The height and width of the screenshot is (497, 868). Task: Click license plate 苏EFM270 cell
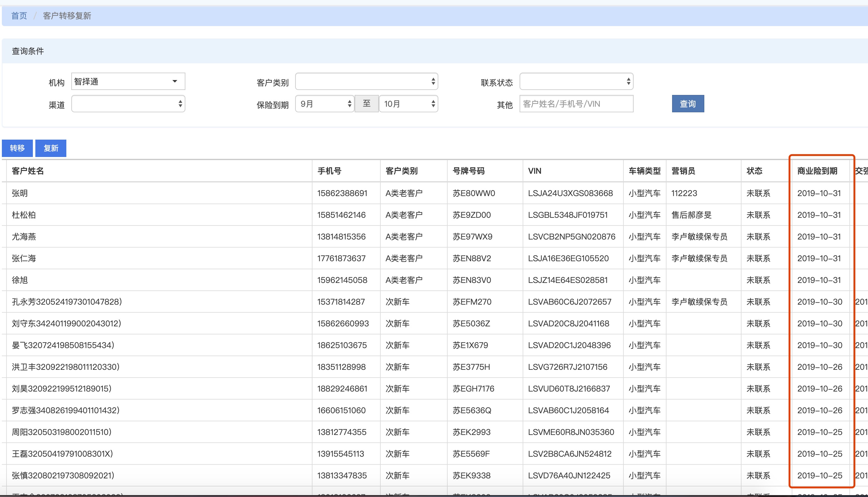pos(472,302)
